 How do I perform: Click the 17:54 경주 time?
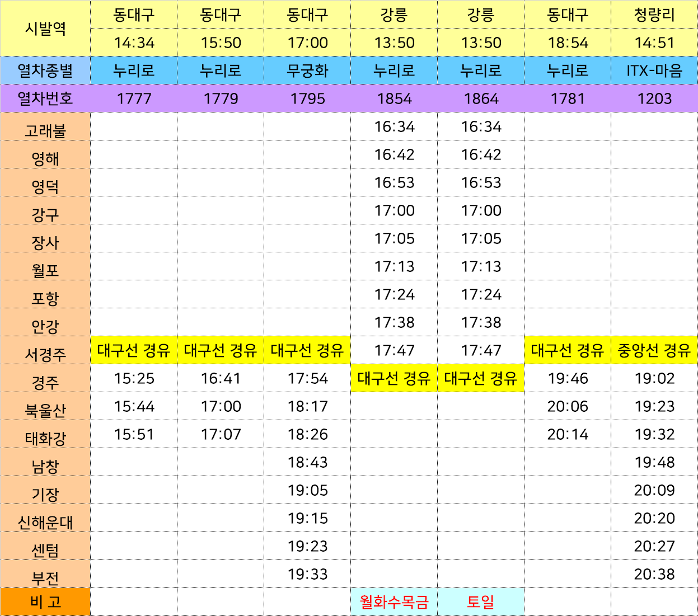point(307,378)
